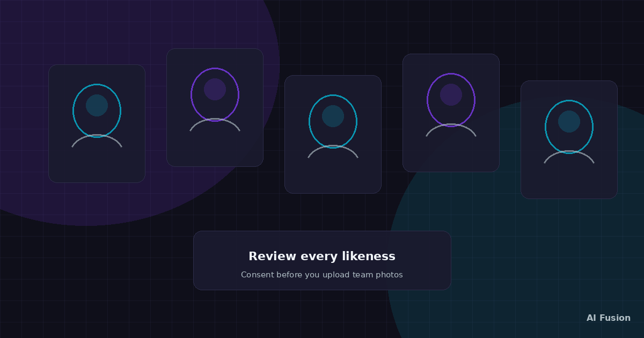Click the word "Consent" in the subtitle
This screenshot has height=338, width=644.
[257, 275]
